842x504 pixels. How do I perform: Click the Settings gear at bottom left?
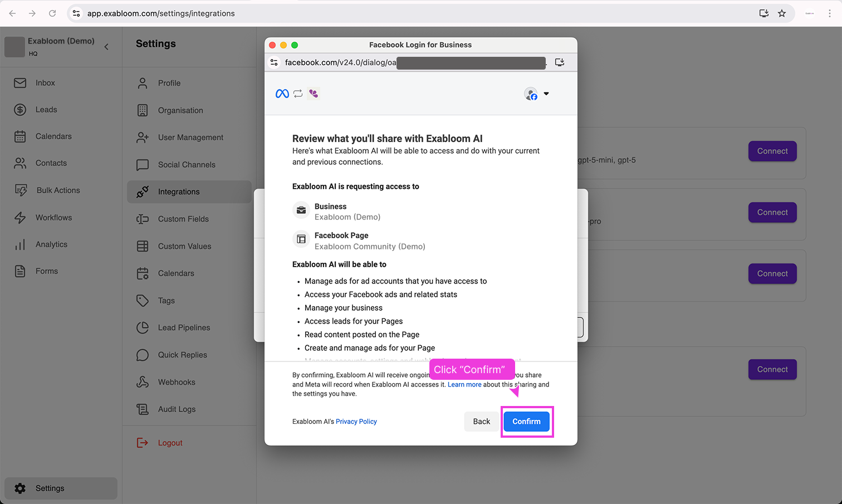tap(21, 488)
